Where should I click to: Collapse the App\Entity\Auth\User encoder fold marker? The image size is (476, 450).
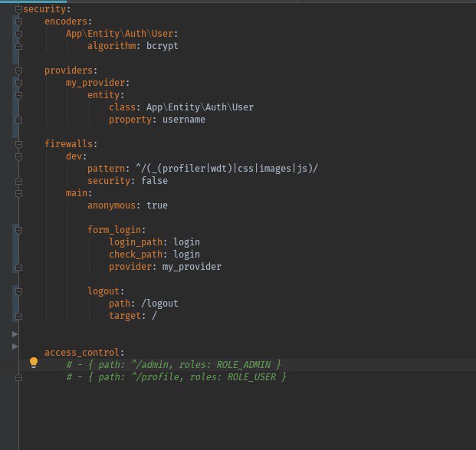click(18, 34)
